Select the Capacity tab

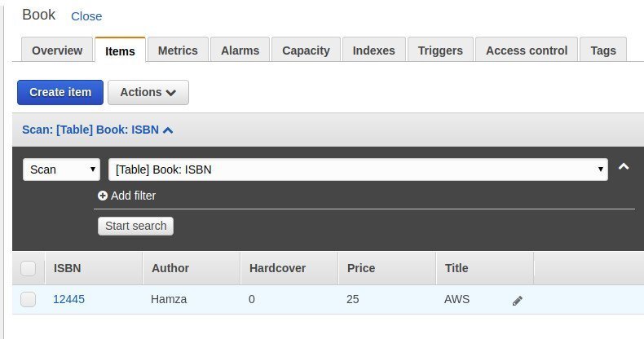pyautogui.click(x=305, y=51)
